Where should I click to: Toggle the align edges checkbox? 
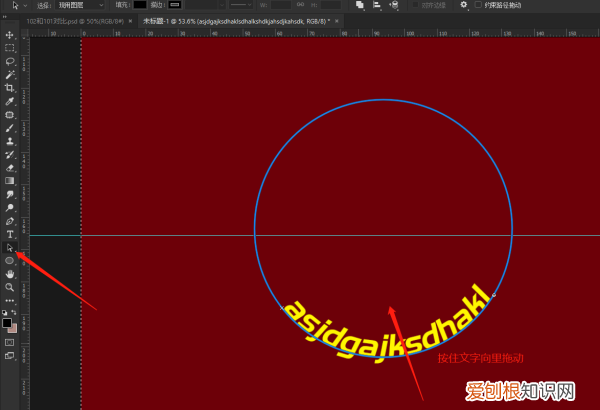point(415,5)
